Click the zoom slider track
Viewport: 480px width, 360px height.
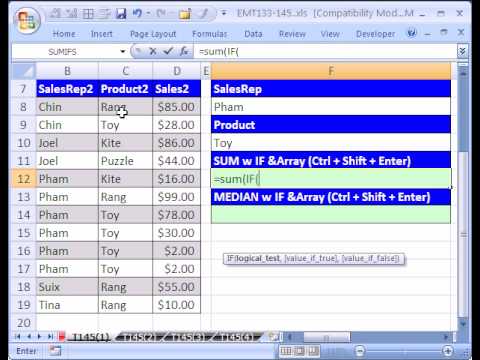pos(403,351)
